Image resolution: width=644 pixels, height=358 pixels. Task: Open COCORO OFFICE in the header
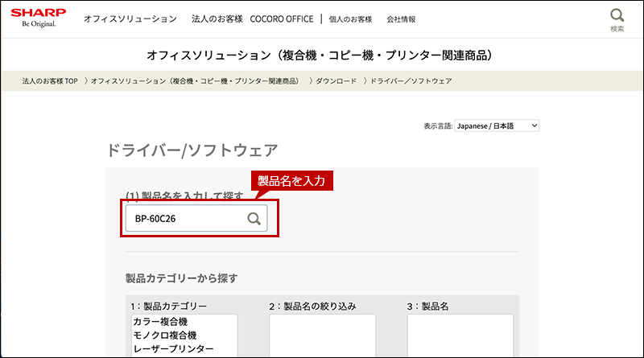(281, 19)
